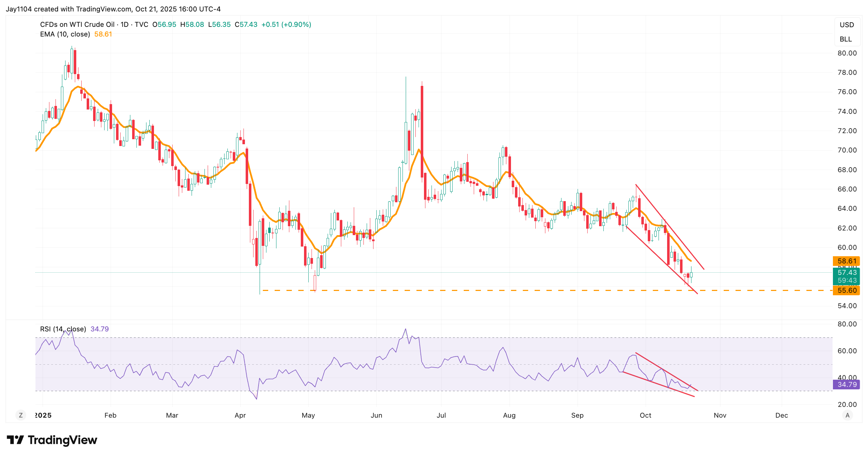Click the 2025 year label on the time axis
868x457 pixels.
43,415
